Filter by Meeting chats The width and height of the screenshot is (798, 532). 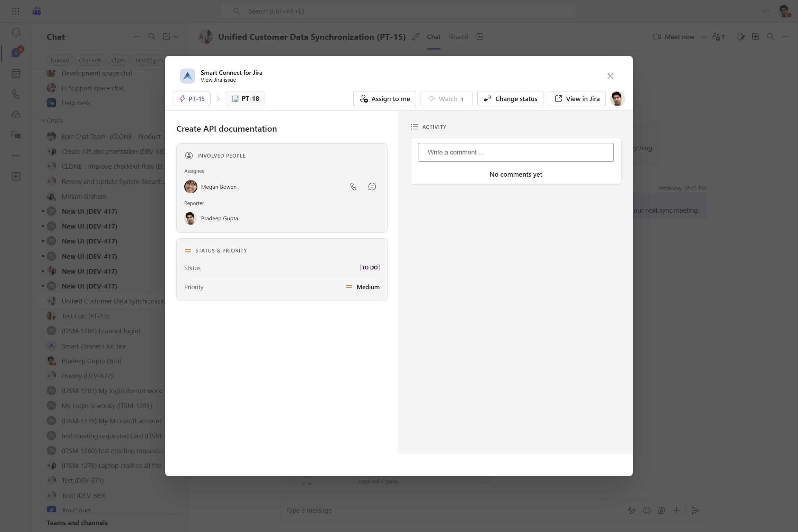[x=149, y=60]
